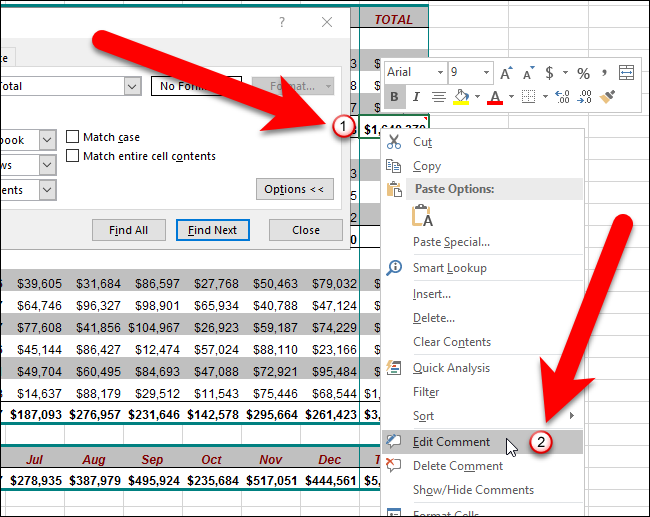
Task: Click the Format... button in dialog
Action: click(293, 86)
